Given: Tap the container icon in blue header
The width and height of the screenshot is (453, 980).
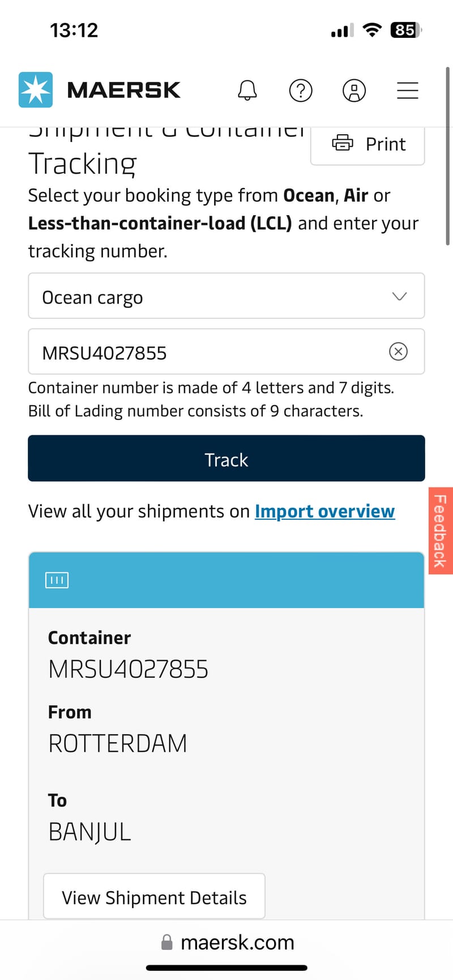Looking at the screenshot, I should (57, 580).
